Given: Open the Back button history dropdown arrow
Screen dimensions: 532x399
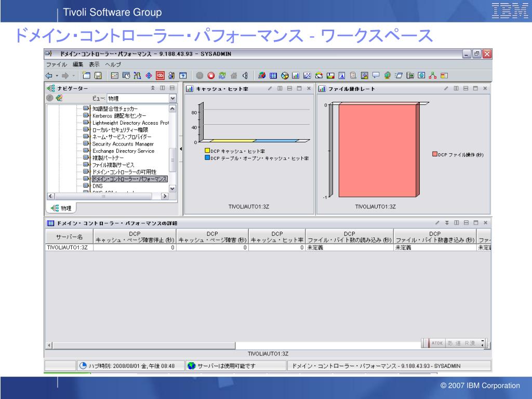Looking at the screenshot, I should point(57,76).
